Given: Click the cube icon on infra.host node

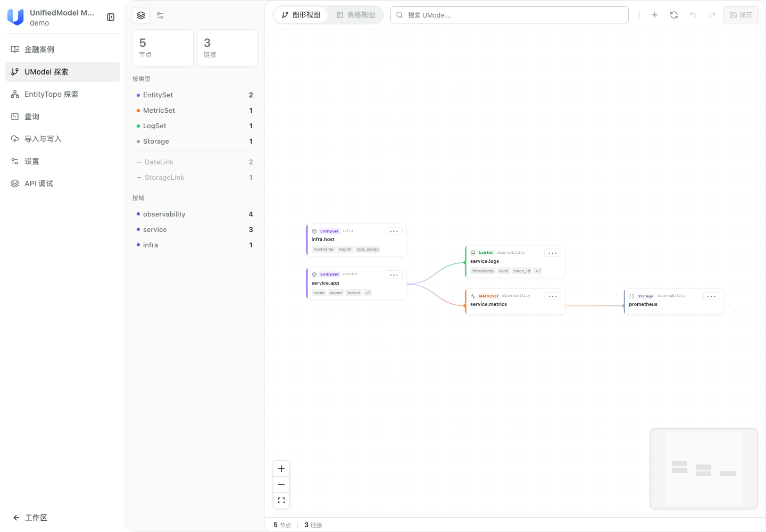Looking at the screenshot, I should 314,231.
